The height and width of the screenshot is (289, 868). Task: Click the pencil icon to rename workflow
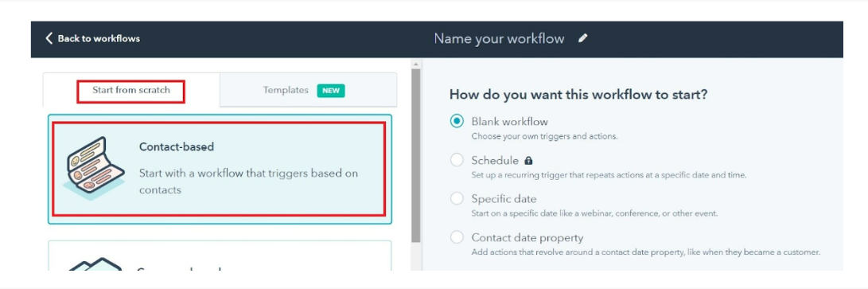(x=582, y=38)
